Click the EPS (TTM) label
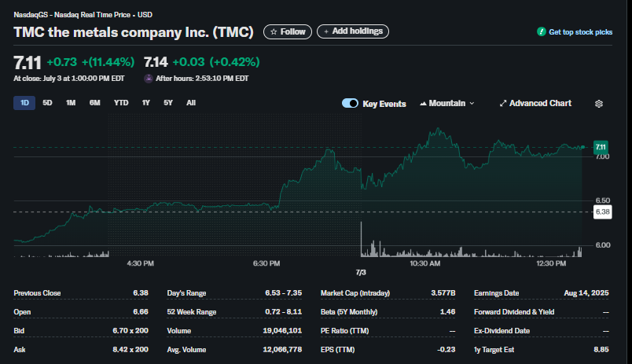This screenshot has height=364, width=632. [338, 350]
